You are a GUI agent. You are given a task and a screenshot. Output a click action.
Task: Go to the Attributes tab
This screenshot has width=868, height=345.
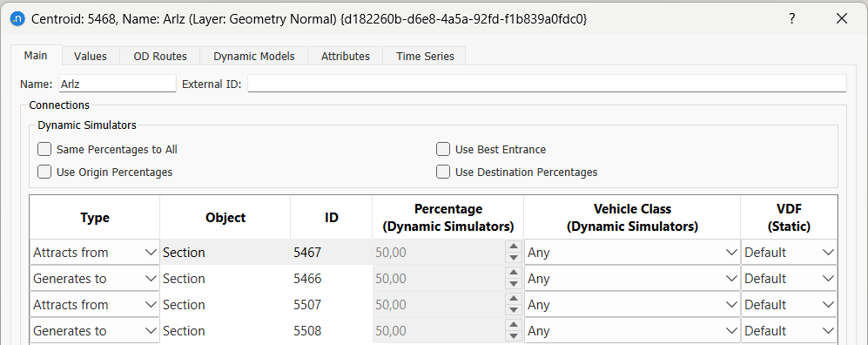pyautogui.click(x=346, y=56)
